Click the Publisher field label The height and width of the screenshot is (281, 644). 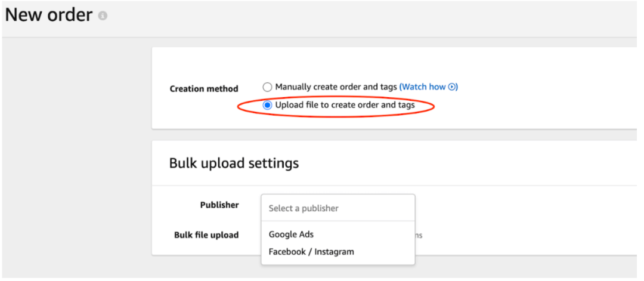pyautogui.click(x=219, y=205)
